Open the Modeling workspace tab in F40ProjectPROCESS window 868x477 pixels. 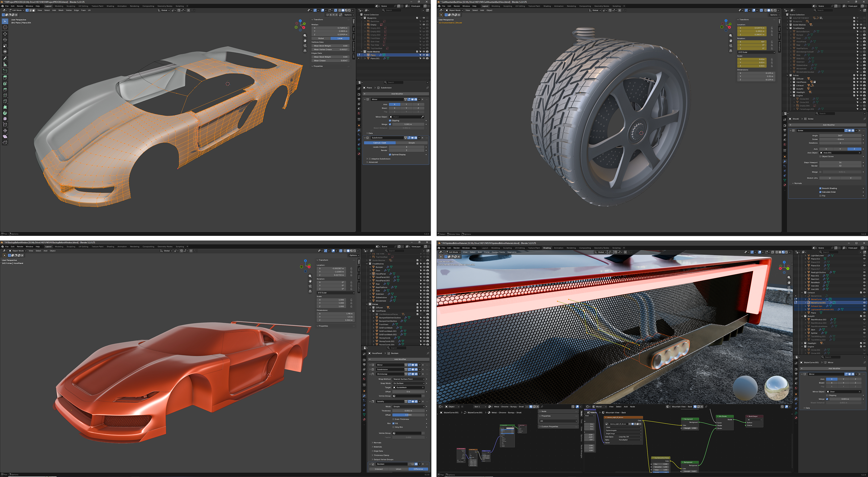tap(59, 6)
